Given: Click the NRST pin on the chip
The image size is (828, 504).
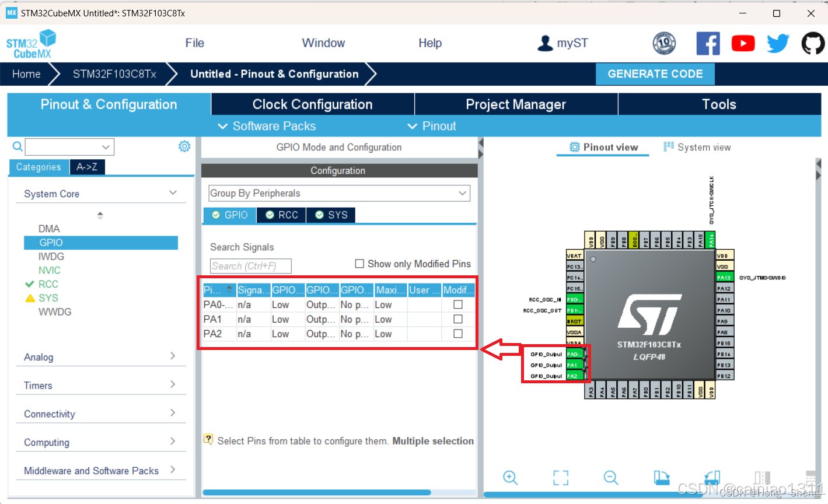Looking at the screenshot, I should (x=574, y=321).
